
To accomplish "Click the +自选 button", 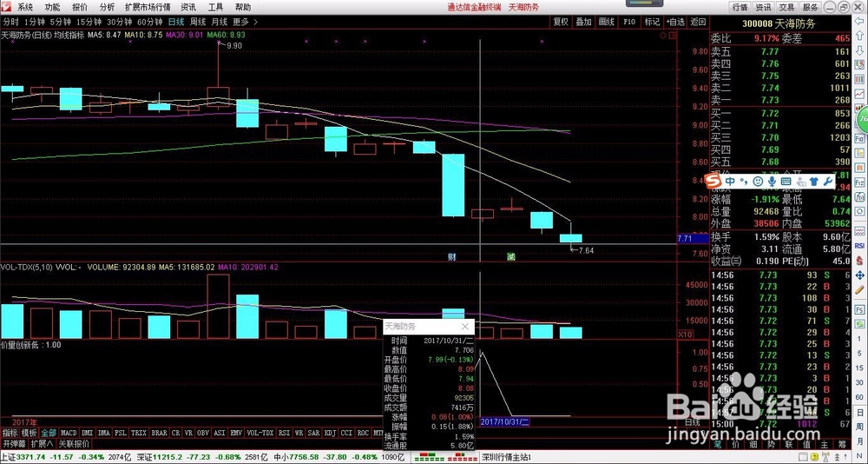I will (x=675, y=22).
